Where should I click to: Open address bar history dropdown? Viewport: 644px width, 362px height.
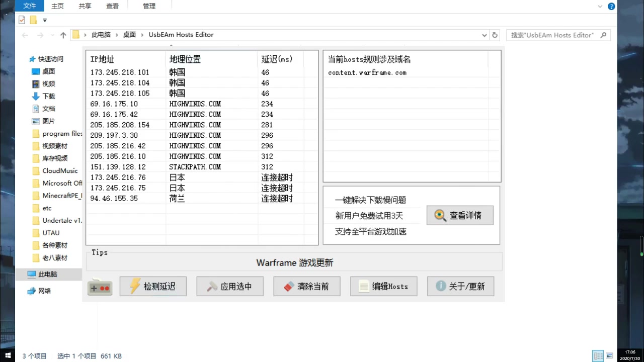tap(485, 35)
